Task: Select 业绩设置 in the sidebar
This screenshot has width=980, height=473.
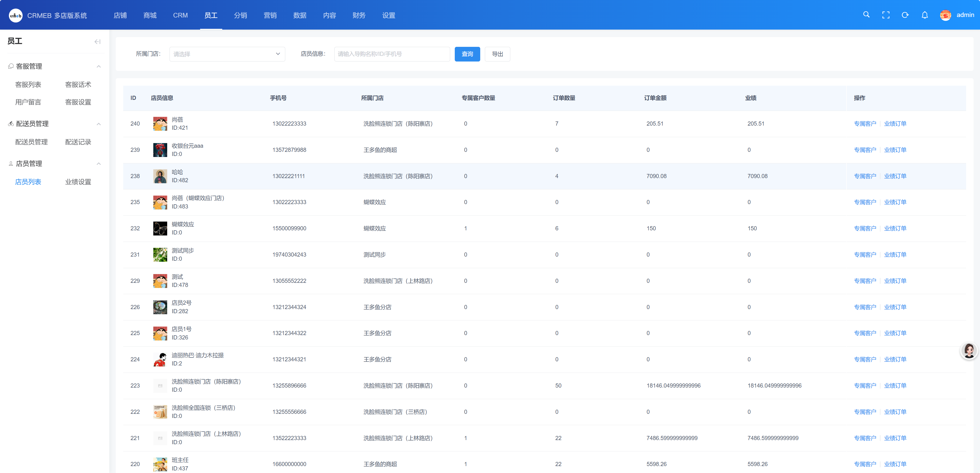Action: (x=78, y=182)
